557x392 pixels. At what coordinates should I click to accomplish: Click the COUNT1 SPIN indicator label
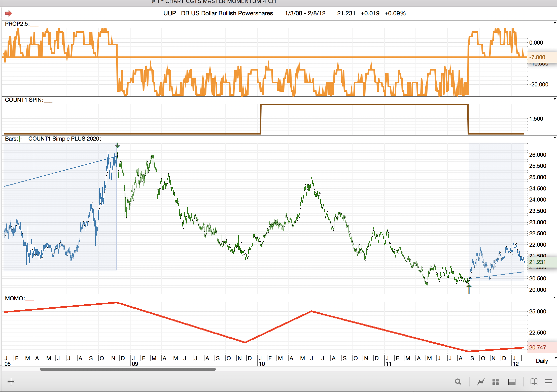[x=24, y=100]
